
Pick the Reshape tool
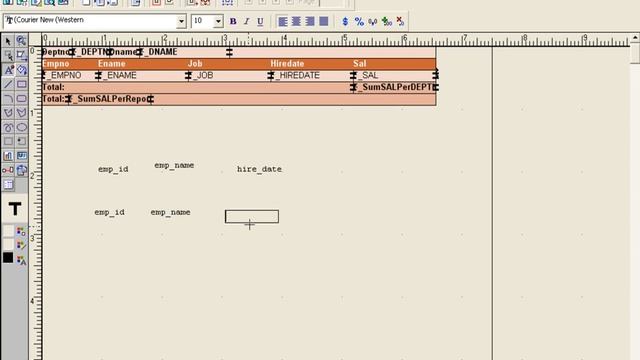click(x=22, y=56)
